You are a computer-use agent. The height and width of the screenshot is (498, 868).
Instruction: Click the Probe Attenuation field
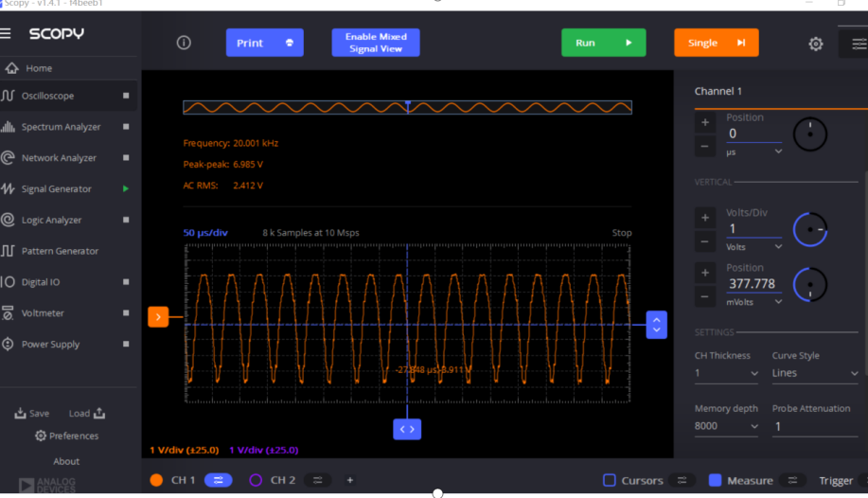click(815, 427)
